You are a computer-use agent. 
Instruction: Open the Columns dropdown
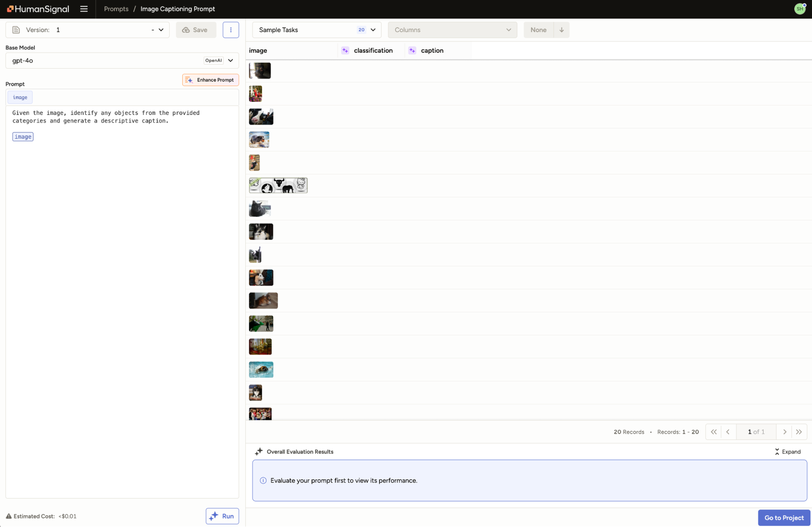452,30
